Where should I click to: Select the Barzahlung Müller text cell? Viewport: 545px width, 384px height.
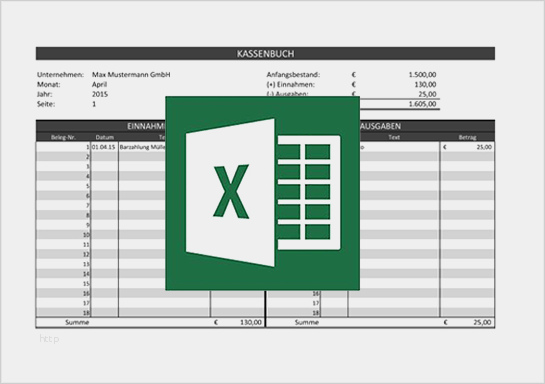click(142, 147)
